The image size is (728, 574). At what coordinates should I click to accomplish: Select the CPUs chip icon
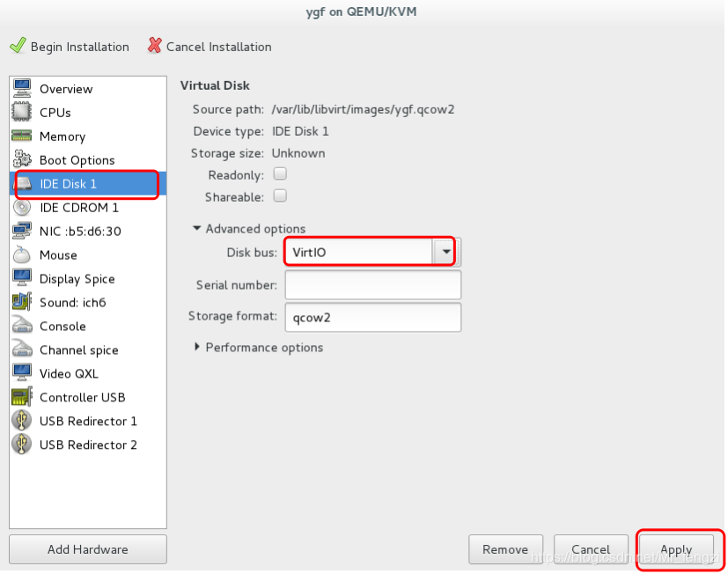(22, 113)
